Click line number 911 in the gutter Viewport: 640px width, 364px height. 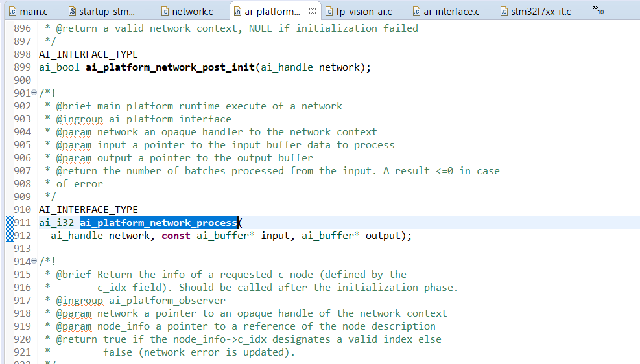23,223
